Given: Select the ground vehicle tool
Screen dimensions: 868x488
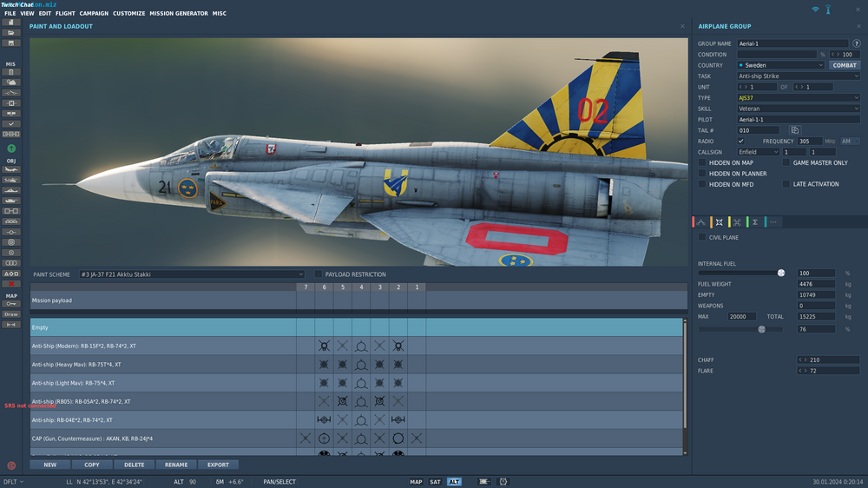Looking at the screenshot, I should point(11,201).
